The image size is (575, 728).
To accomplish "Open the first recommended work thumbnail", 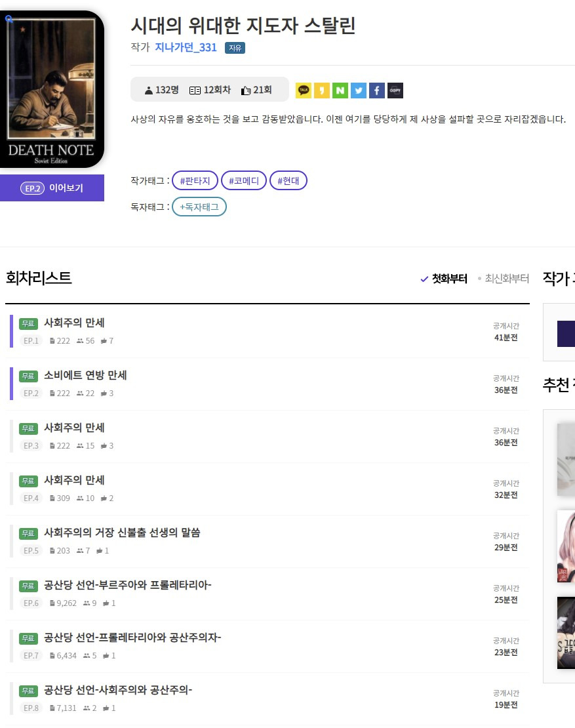I will tap(566, 460).
